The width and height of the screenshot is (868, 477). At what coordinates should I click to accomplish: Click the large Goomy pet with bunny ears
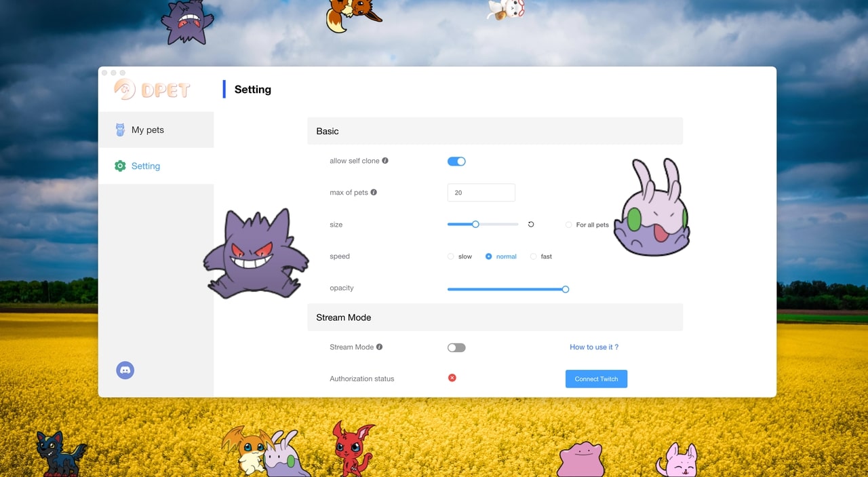point(651,208)
